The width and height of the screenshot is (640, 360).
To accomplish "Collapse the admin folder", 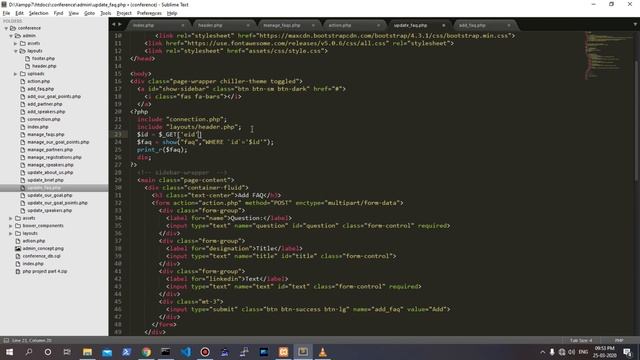I will coord(11,36).
